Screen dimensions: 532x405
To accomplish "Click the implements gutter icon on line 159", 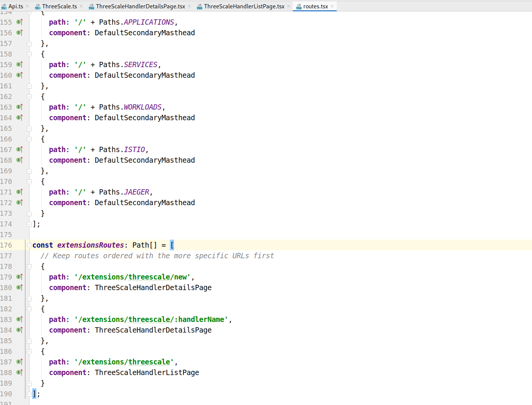I will click(20, 64).
